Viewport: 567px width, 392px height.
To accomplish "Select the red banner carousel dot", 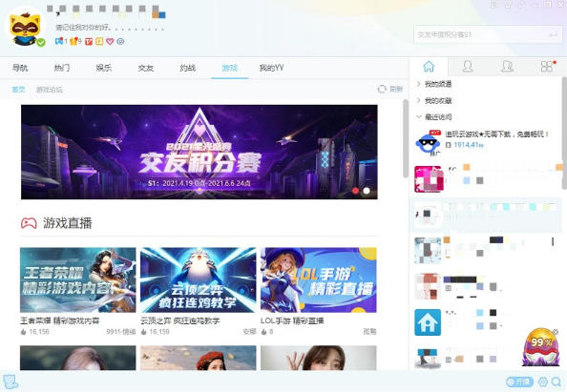I will coord(355,191).
